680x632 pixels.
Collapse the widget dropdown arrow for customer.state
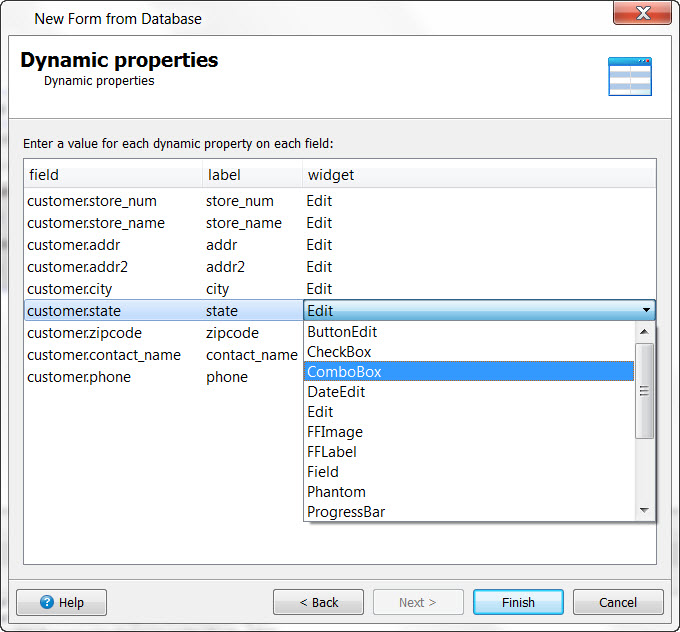646,311
